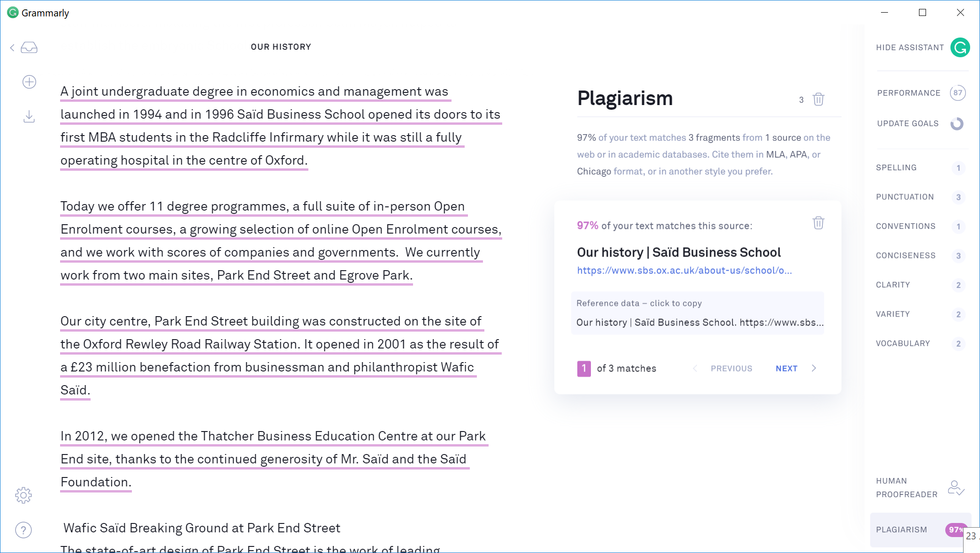The image size is (980, 553).
Task: Open the sbs.ox.ac.uk source link
Action: 684,271
